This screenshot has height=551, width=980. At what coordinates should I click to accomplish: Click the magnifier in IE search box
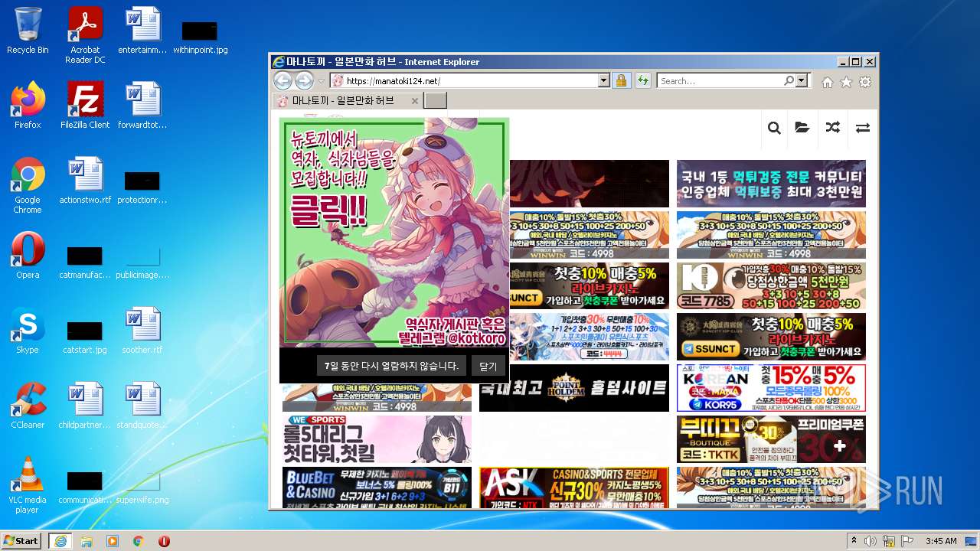pyautogui.click(x=789, y=80)
